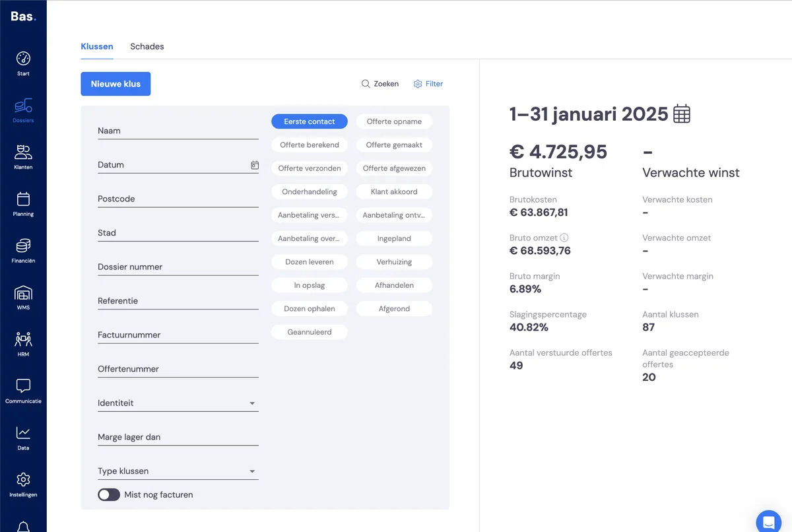Toggle Onderhandeling status chip
The image size is (792, 532).
tap(310, 191)
